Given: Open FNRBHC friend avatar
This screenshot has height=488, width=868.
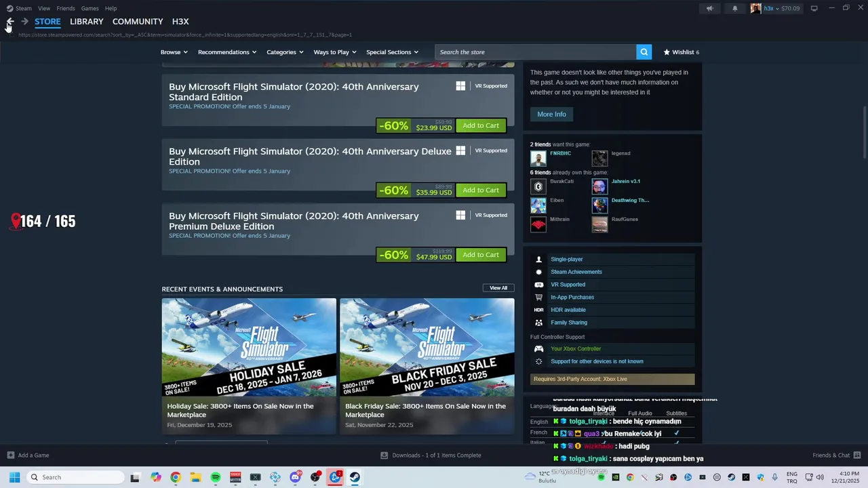Looking at the screenshot, I should (x=538, y=159).
